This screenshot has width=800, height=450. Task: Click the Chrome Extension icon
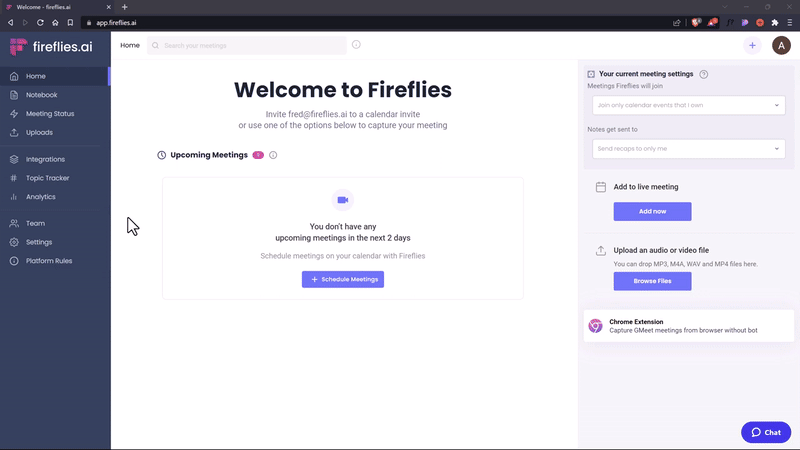point(595,326)
